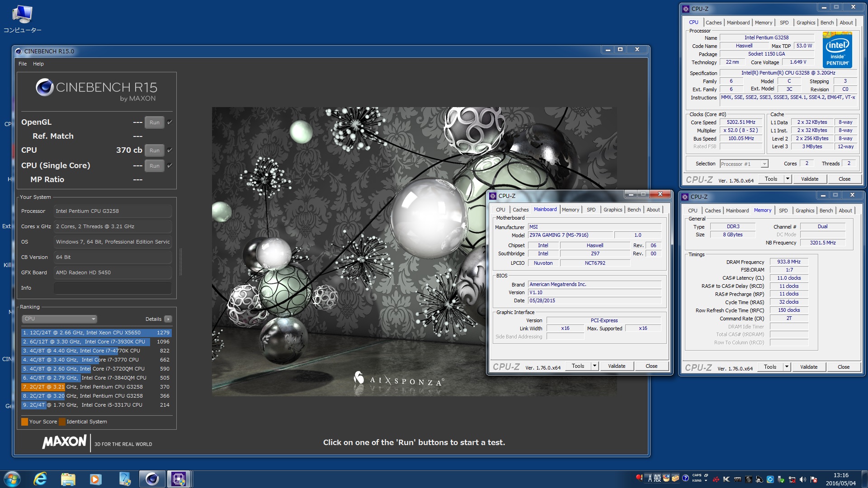Click the Identical System legend swatch
868x488 pixels.
click(62, 422)
